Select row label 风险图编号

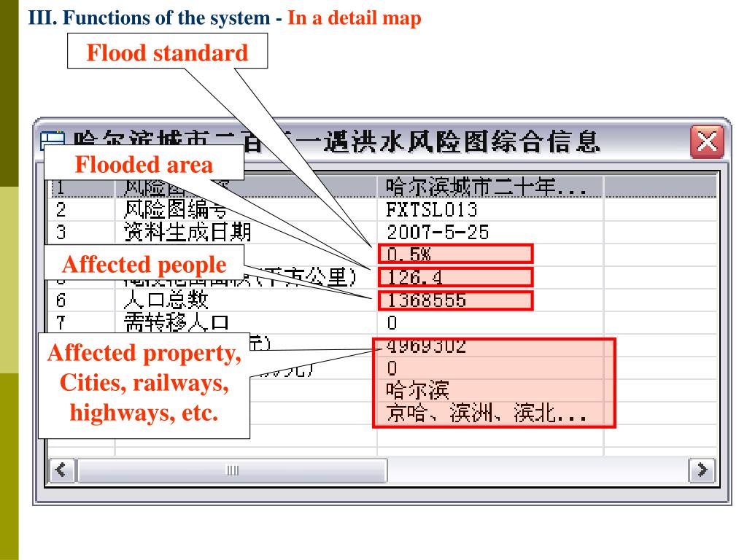tap(174, 209)
